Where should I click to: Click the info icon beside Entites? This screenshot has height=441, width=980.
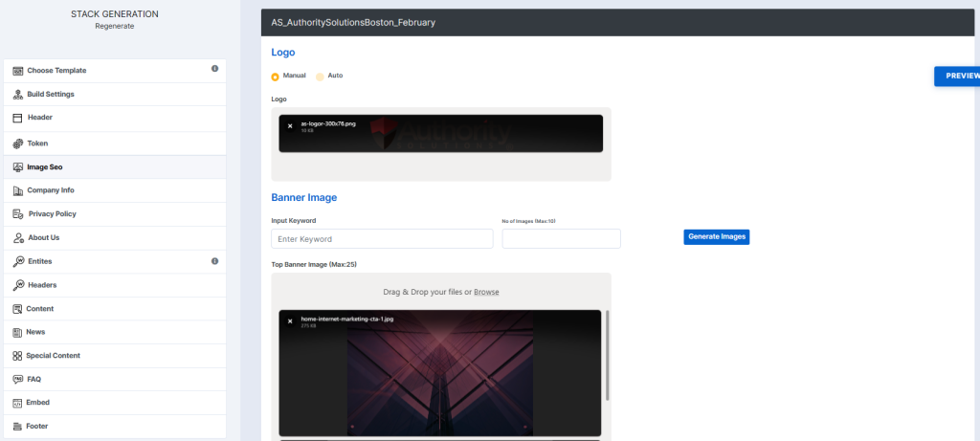pyautogui.click(x=214, y=261)
